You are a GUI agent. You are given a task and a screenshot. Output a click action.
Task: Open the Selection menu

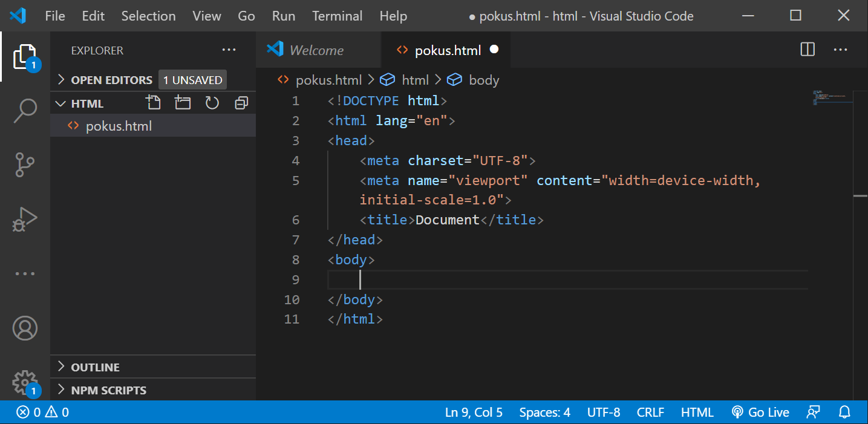point(148,16)
